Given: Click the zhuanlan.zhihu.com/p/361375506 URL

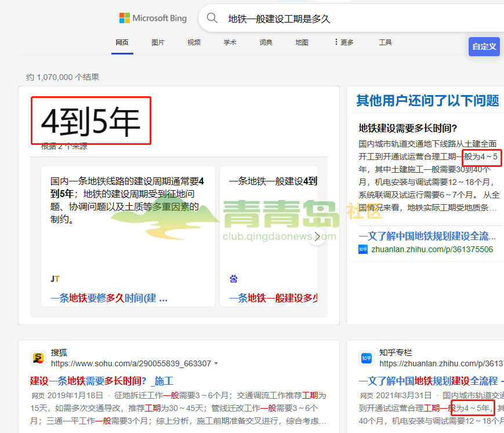Looking at the screenshot, I should 432,249.
